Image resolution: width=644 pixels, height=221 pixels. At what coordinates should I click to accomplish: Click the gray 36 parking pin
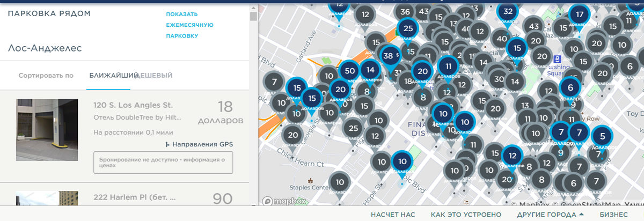(x=405, y=12)
